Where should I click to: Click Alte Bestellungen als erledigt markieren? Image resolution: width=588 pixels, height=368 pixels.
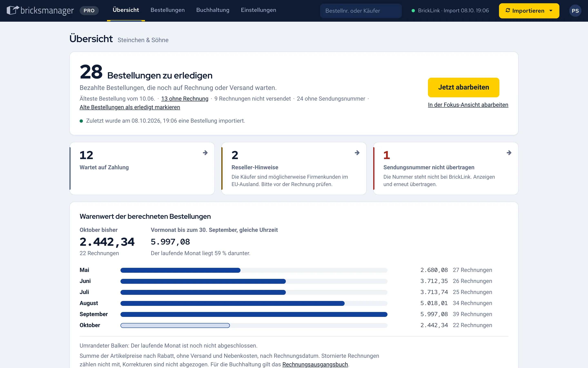tap(130, 107)
